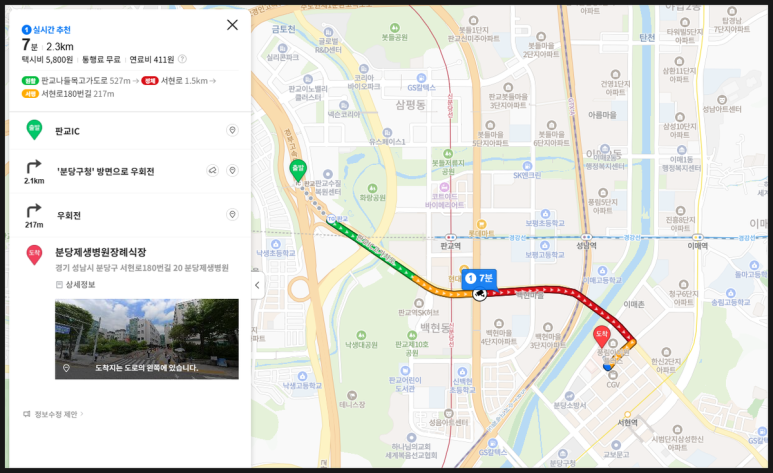This screenshot has height=473, width=773.
Task: Open street view for '분당구청' 방면으로 우회전 step
Action: tap(212, 171)
